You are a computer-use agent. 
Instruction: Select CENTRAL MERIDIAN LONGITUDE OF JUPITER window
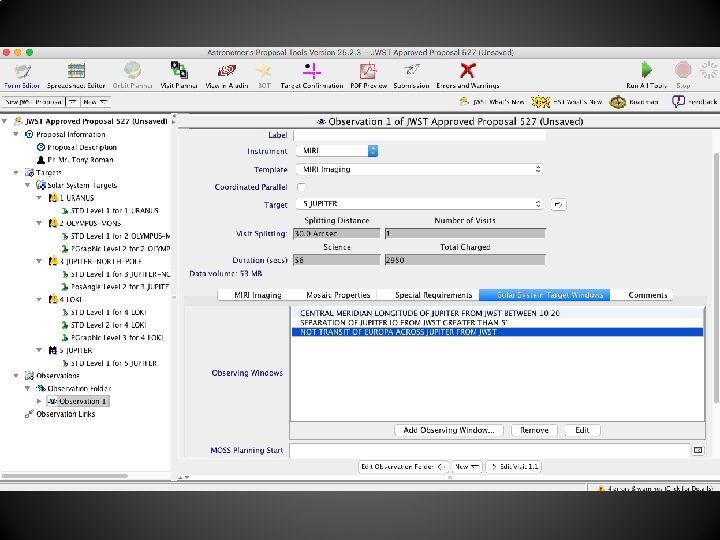click(x=497, y=313)
